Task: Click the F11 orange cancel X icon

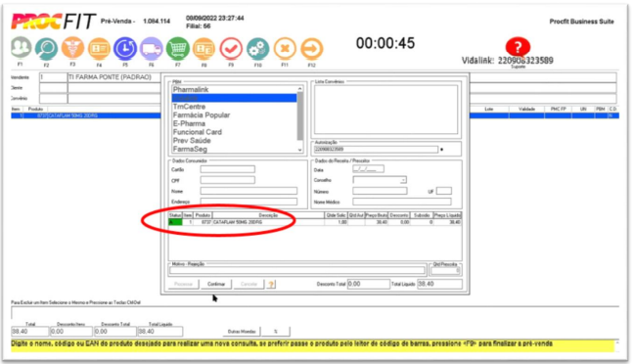Action: tap(285, 49)
